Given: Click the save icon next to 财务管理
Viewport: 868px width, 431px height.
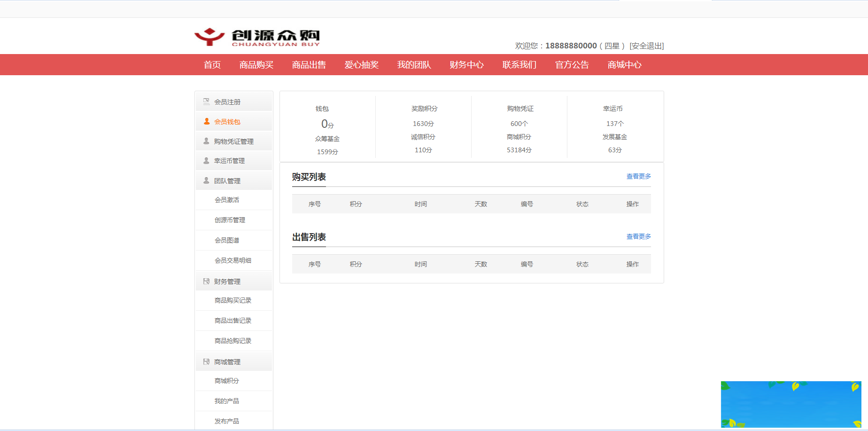Looking at the screenshot, I should coord(206,281).
